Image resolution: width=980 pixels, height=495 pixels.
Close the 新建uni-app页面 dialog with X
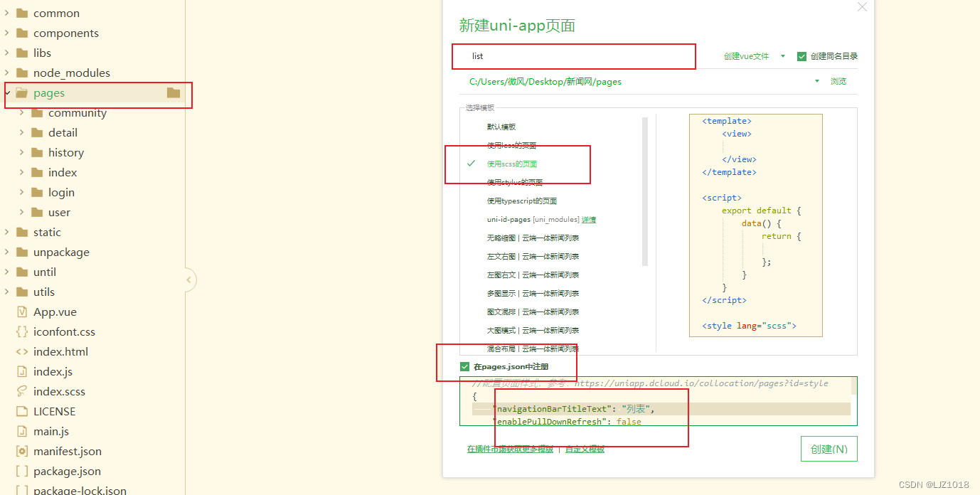point(862,7)
